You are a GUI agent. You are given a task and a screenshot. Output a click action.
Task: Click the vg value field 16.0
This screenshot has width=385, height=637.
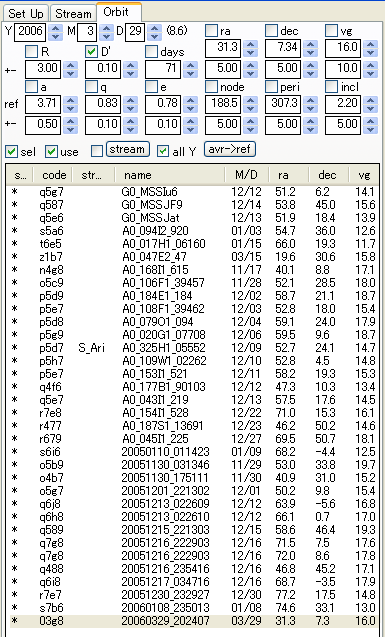[x=342, y=48]
